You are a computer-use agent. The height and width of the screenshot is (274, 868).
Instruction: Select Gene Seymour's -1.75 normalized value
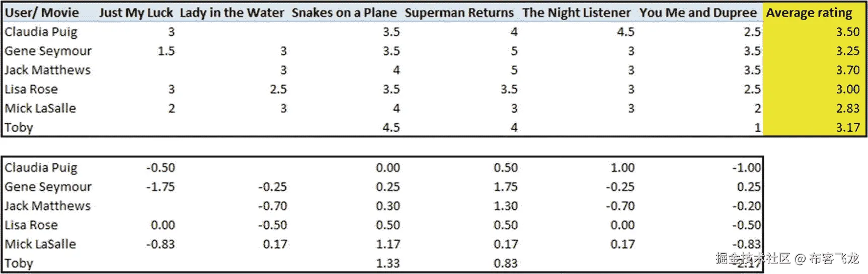(161, 187)
